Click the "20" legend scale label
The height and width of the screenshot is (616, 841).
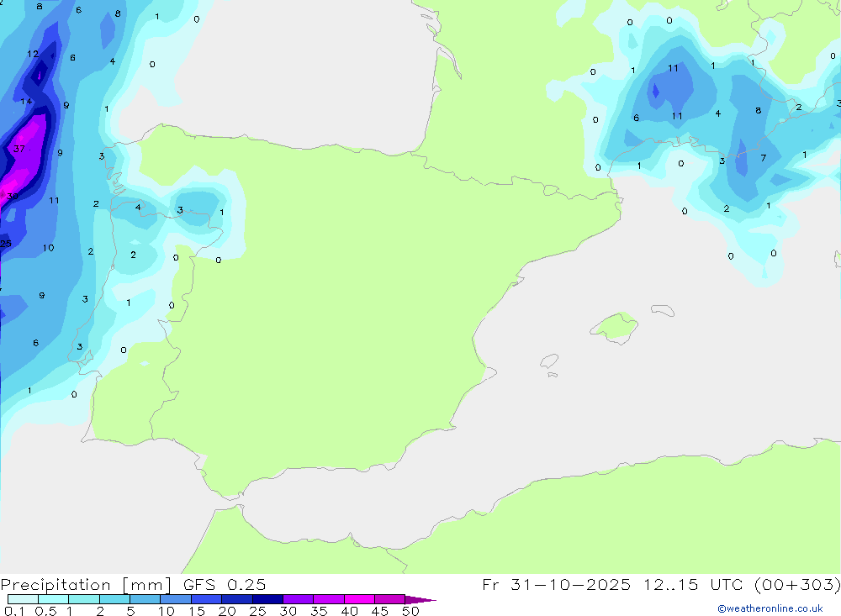(227, 611)
